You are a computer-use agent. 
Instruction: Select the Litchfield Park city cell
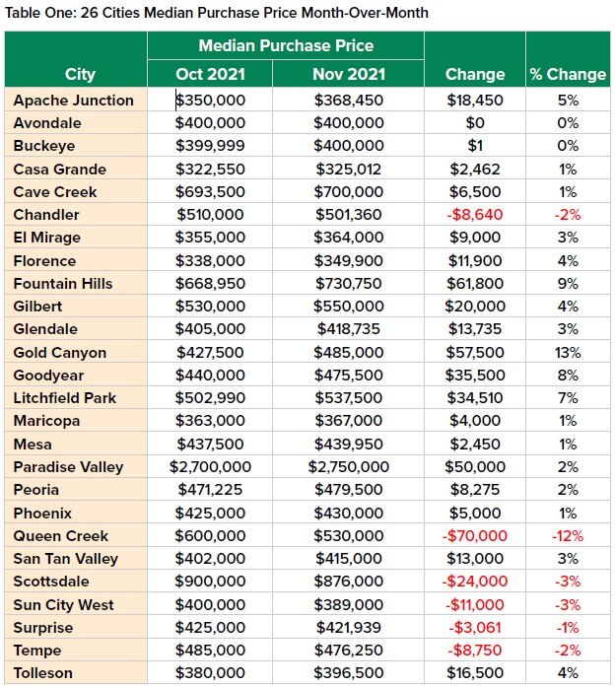(65, 398)
